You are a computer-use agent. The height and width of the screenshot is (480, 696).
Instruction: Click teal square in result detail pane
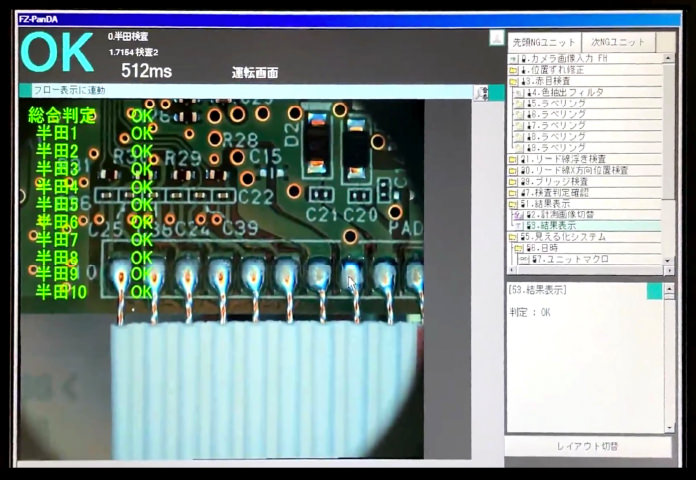654,291
